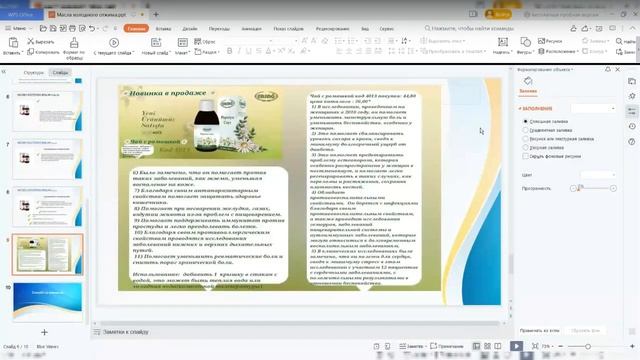Click the zoom in plus button
Screen dimensions: 640x360
click(x=632, y=346)
